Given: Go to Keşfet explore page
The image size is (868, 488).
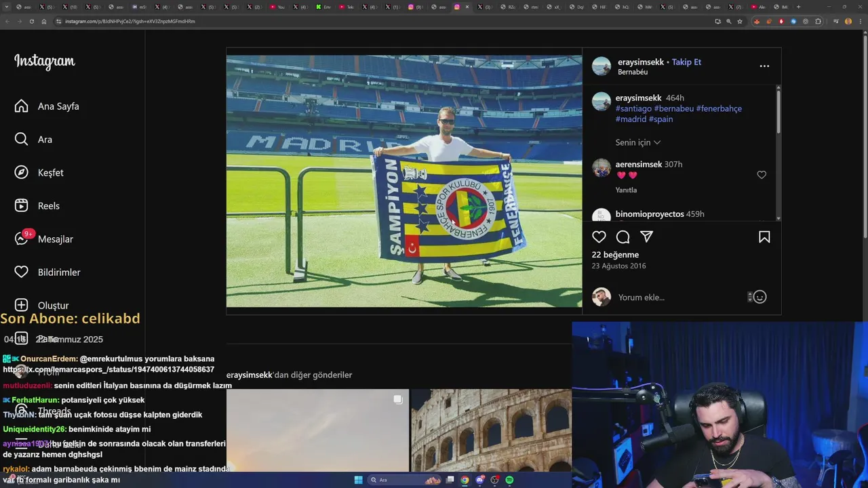Looking at the screenshot, I should point(39,173).
